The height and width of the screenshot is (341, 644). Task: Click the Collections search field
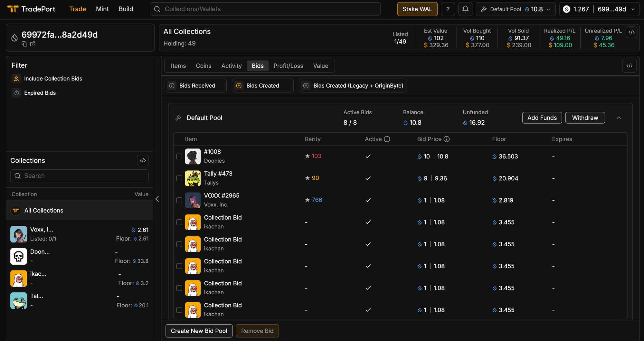80,176
